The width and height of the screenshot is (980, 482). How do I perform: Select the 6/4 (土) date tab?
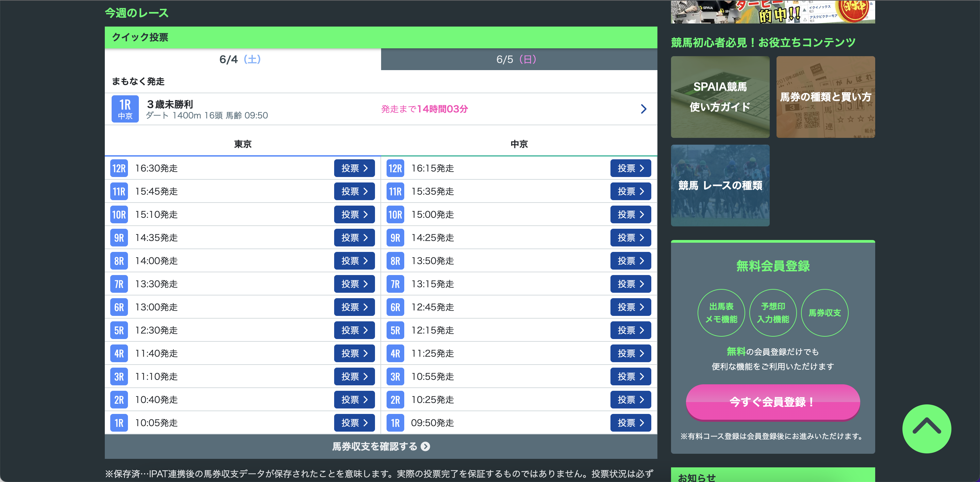coord(243,59)
